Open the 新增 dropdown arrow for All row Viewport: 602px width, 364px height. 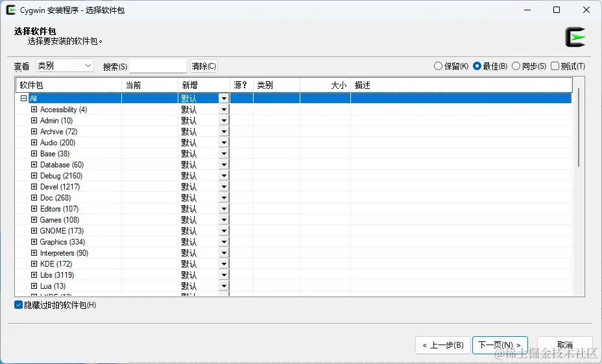(x=224, y=98)
